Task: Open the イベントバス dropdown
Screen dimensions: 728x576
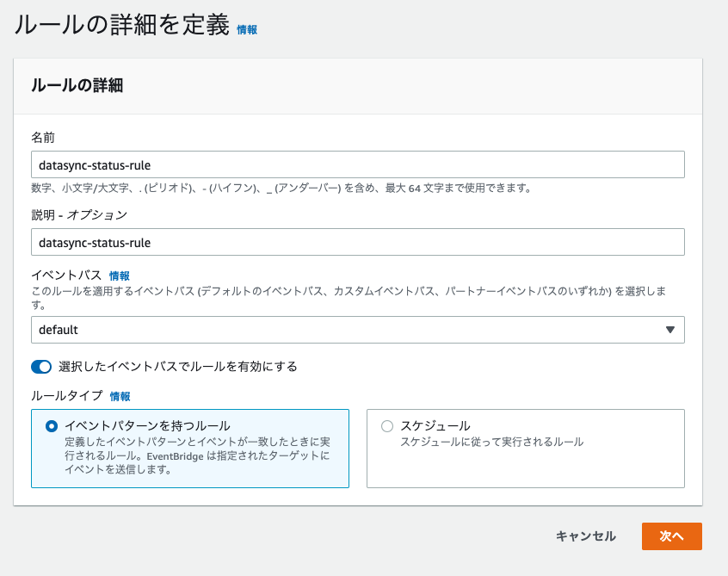Action: tap(357, 330)
